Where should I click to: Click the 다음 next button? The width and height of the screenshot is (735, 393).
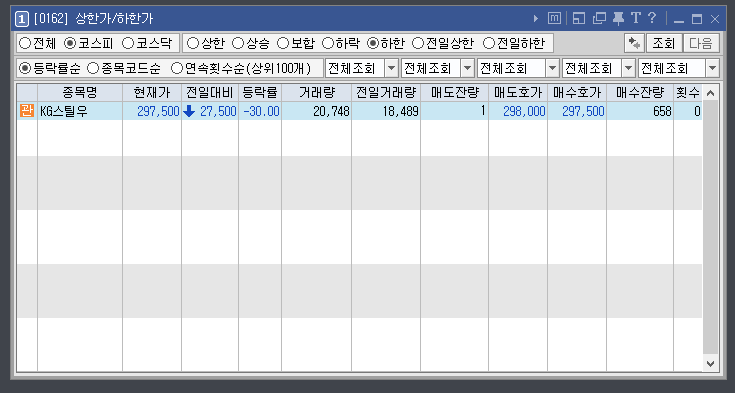point(701,43)
